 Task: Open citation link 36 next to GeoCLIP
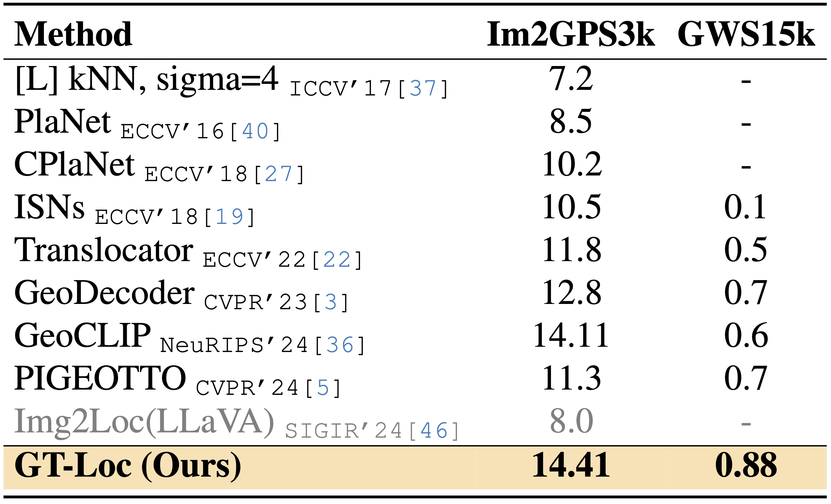[x=340, y=345]
